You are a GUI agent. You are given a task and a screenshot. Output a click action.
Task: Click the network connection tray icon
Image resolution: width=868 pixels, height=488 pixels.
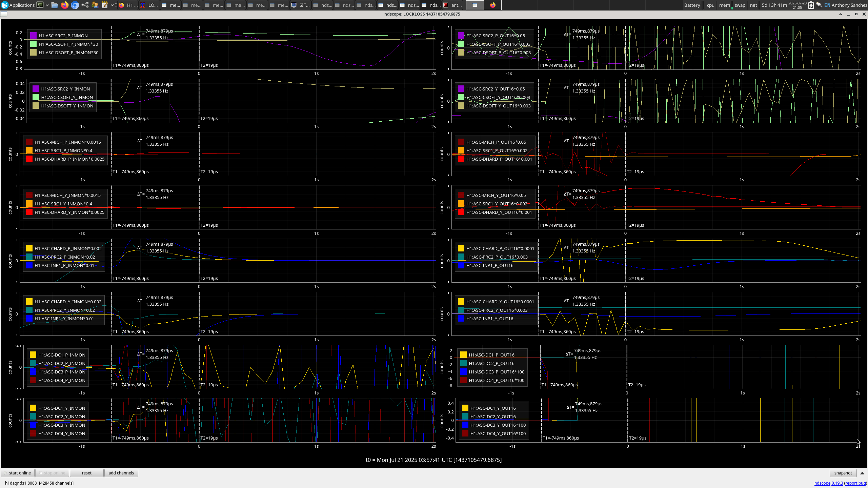click(x=819, y=5)
